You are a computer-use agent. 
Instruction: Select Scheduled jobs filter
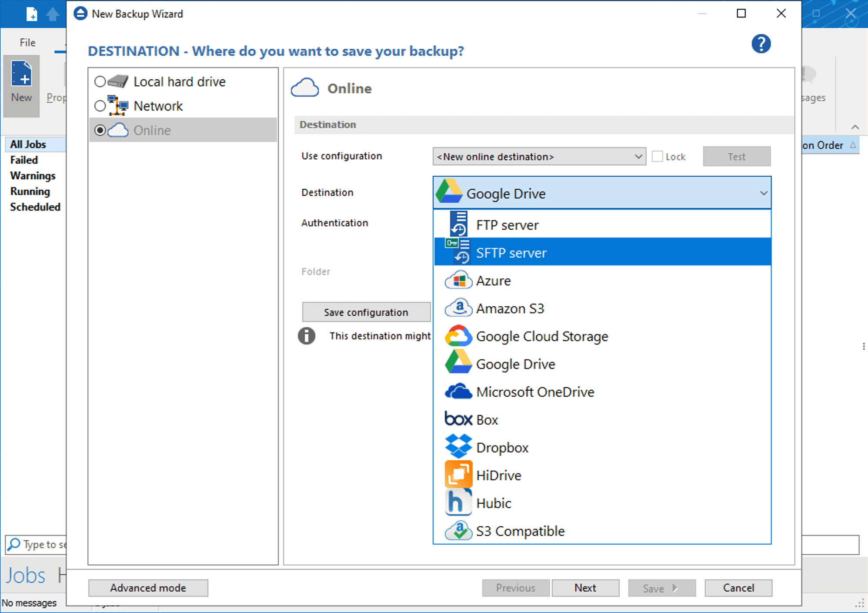(x=35, y=207)
